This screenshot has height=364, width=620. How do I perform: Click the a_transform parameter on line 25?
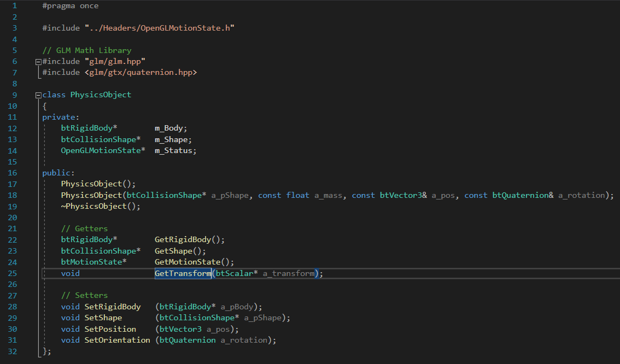[x=289, y=273]
